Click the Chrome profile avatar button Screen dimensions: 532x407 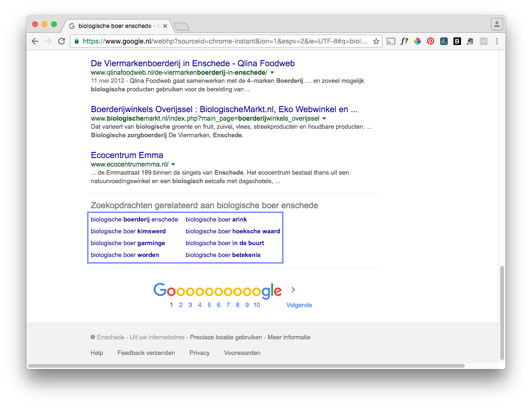497,24
